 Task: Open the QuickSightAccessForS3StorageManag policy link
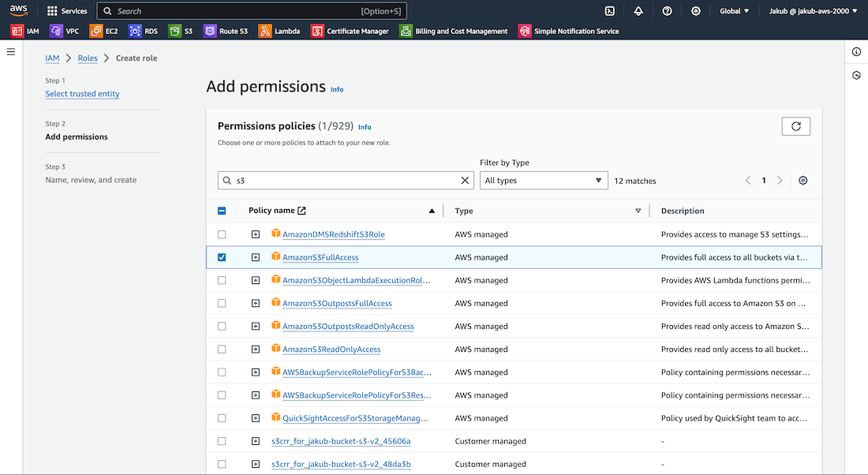tap(355, 418)
